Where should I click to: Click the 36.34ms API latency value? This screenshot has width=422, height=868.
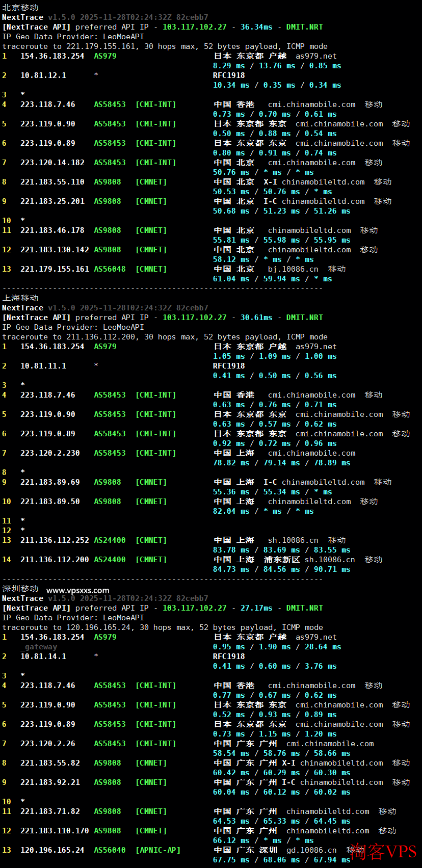pos(256,27)
